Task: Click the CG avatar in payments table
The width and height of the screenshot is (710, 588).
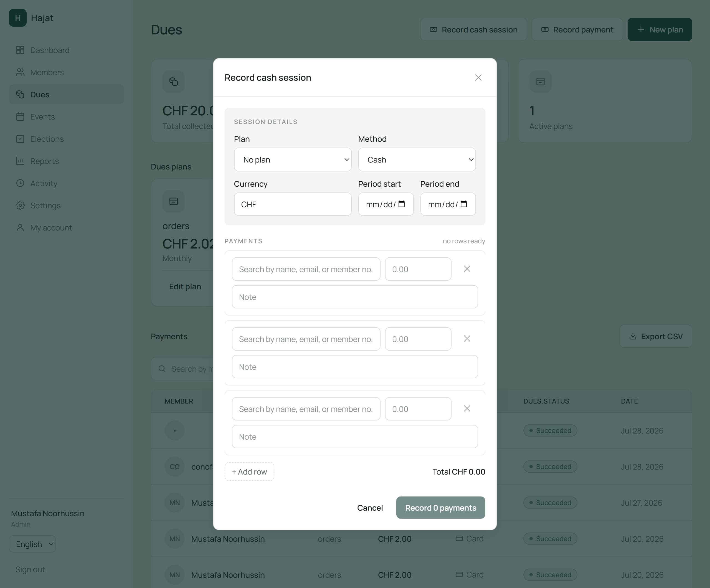Action: coord(174,467)
